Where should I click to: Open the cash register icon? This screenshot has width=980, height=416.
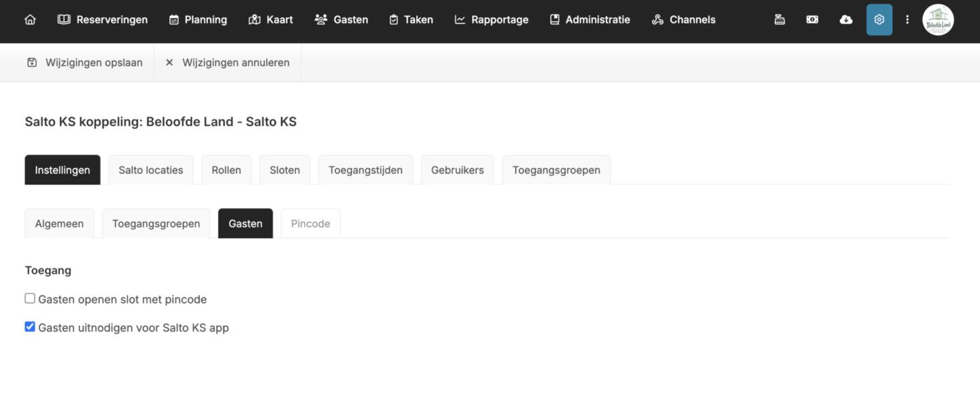coord(779,20)
